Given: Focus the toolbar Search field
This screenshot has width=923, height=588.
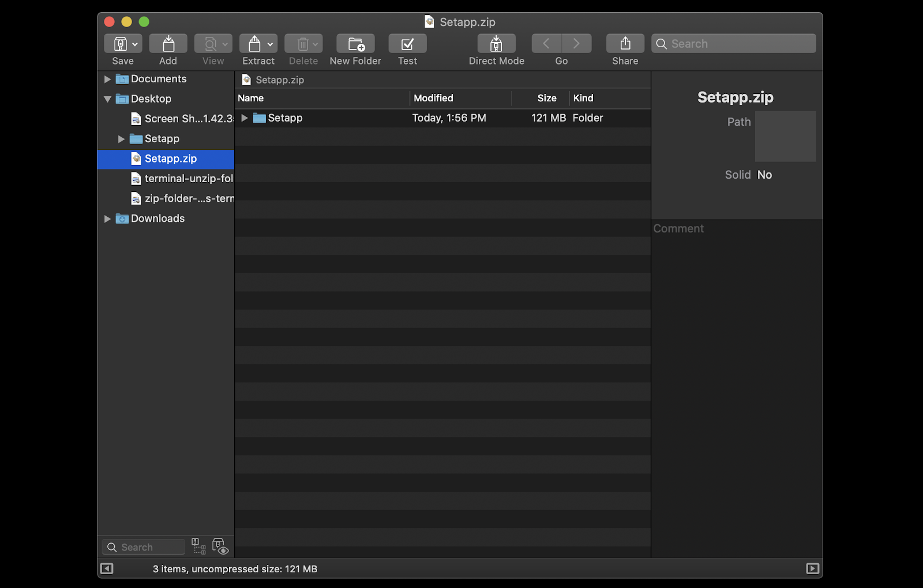Looking at the screenshot, I should [x=734, y=44].
